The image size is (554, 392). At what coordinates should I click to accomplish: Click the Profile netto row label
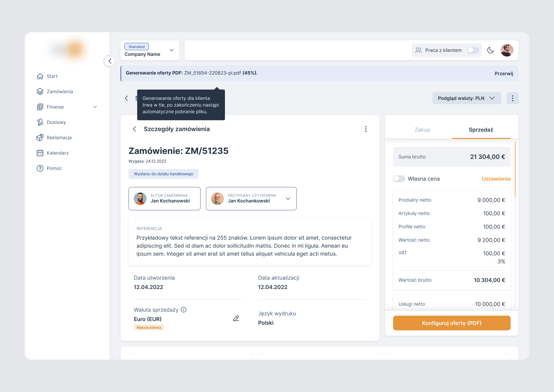(412, 227)
